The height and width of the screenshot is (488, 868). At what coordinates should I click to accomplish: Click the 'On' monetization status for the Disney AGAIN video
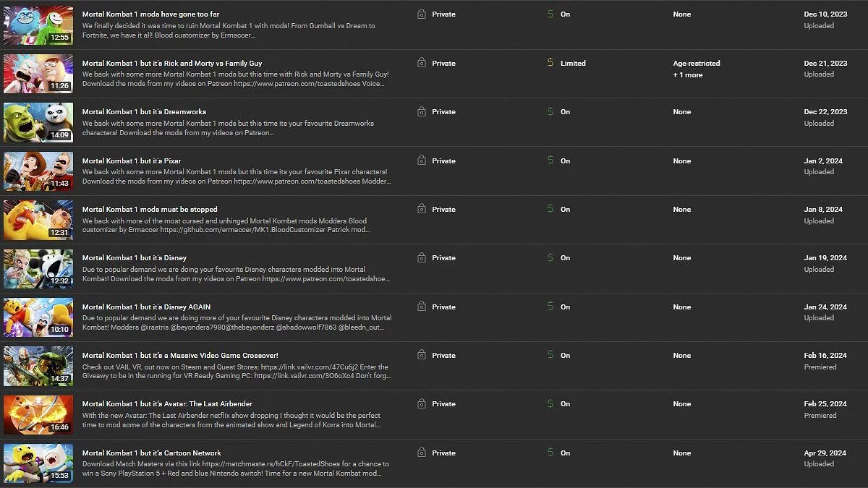(565, 307)
